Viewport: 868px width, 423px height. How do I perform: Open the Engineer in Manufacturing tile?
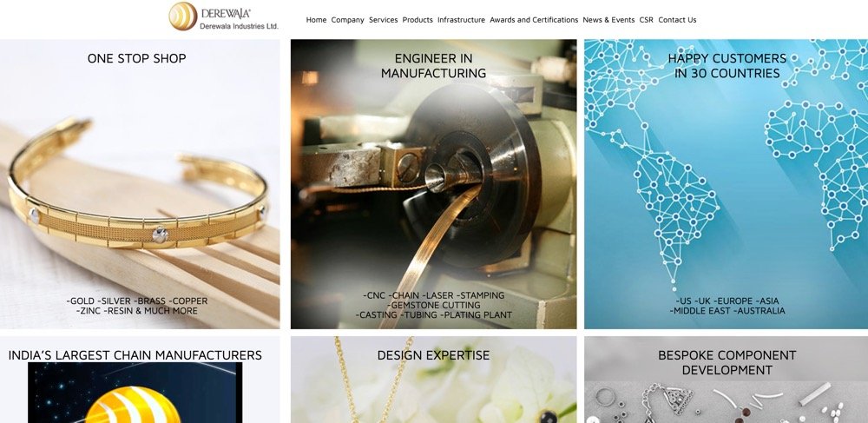pyautogui.click(x=433, y=184)
